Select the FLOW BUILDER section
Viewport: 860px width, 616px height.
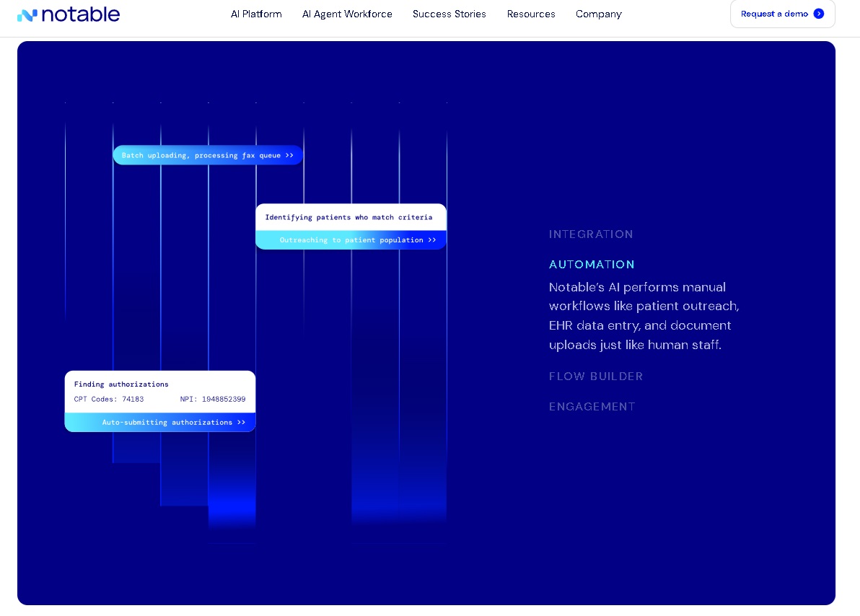[x=596, y=377]
